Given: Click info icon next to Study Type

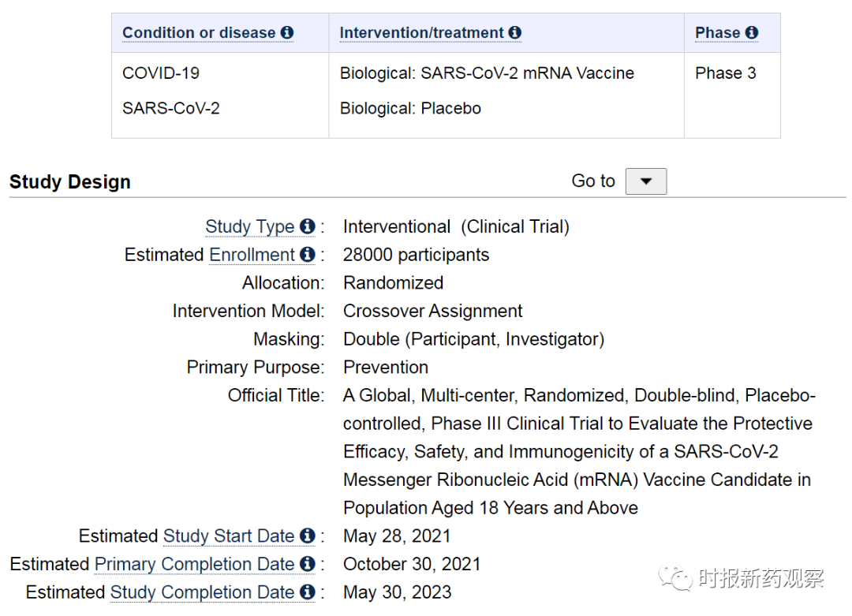Looking at the screenshot, I should pos(308,226).
